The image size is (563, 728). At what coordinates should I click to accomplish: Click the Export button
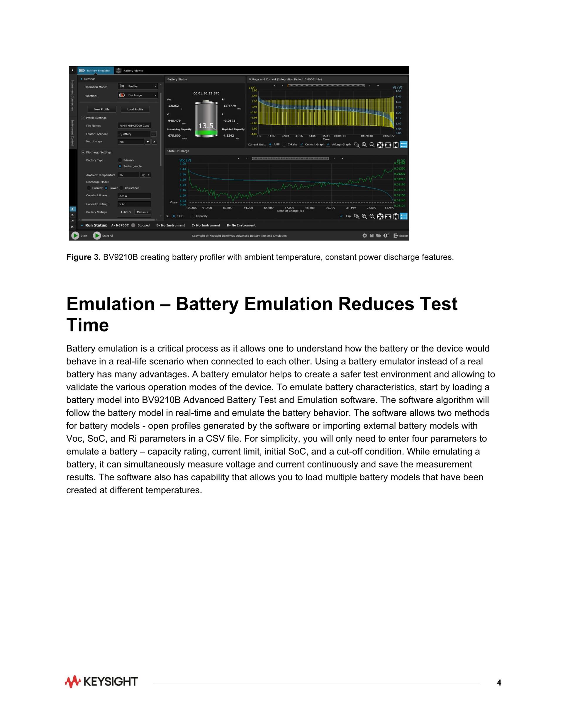tap(401, 236)
